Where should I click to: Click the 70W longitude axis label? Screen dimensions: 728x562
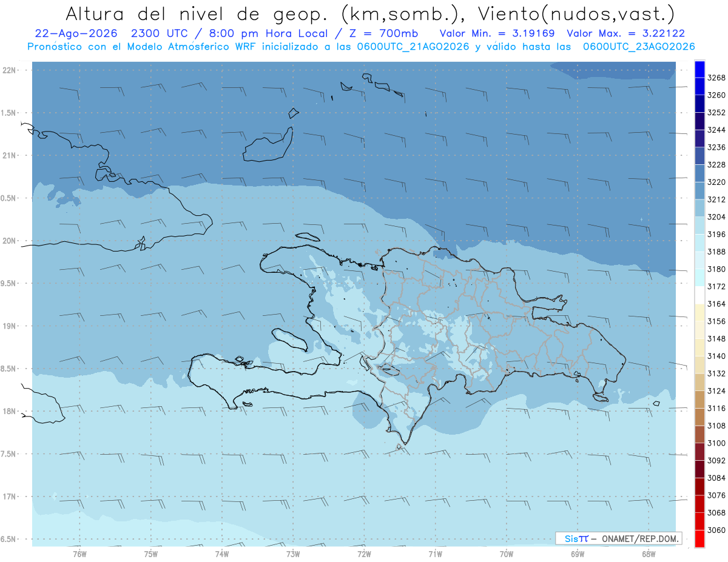(x=507, y=554)
